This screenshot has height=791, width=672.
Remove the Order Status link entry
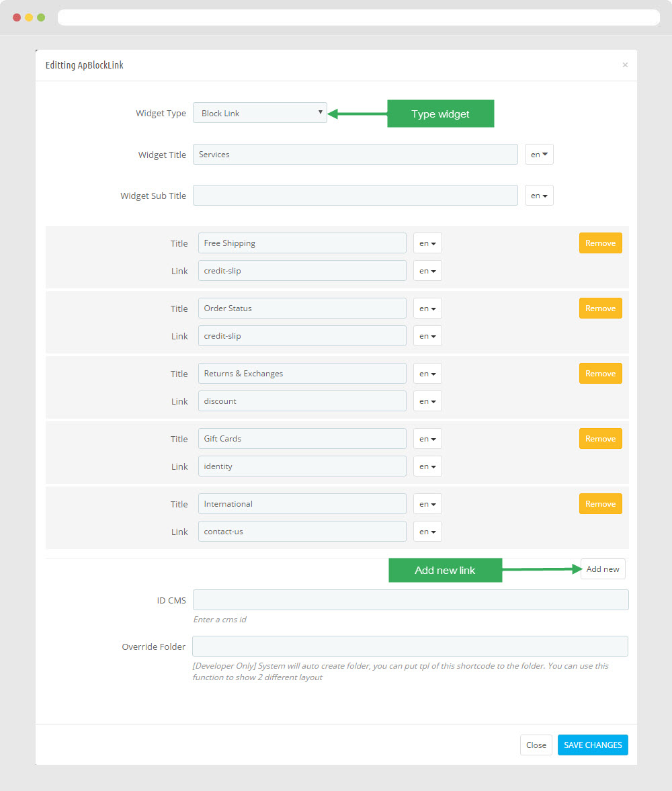coord(600,308)
